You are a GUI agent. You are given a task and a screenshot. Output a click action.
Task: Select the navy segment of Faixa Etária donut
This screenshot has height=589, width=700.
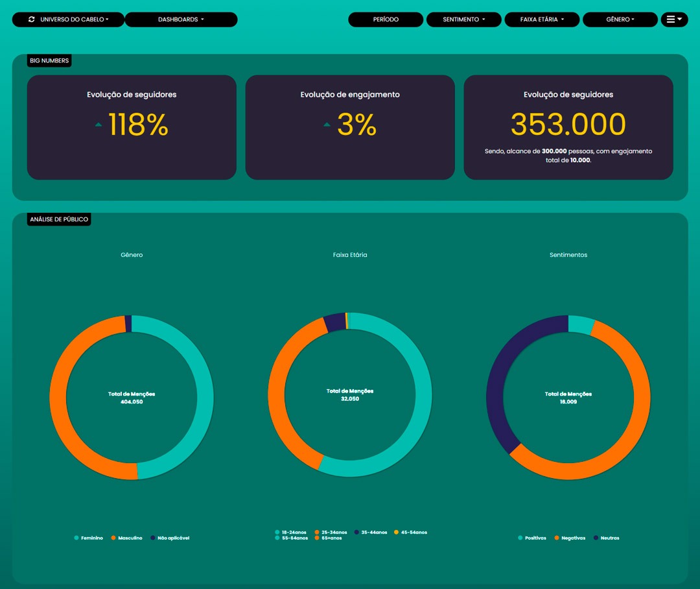[x=335, y=322]
